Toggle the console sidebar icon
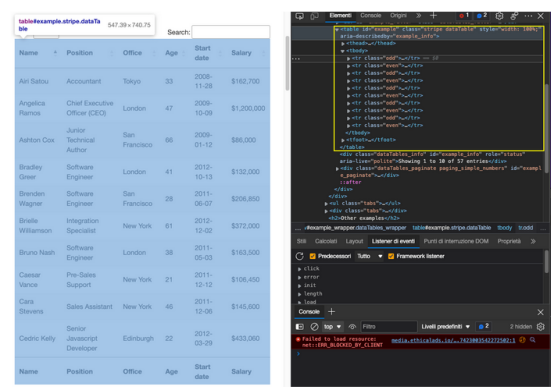The height and width of the screenshot is (391, 554). [x=300, y=327]
